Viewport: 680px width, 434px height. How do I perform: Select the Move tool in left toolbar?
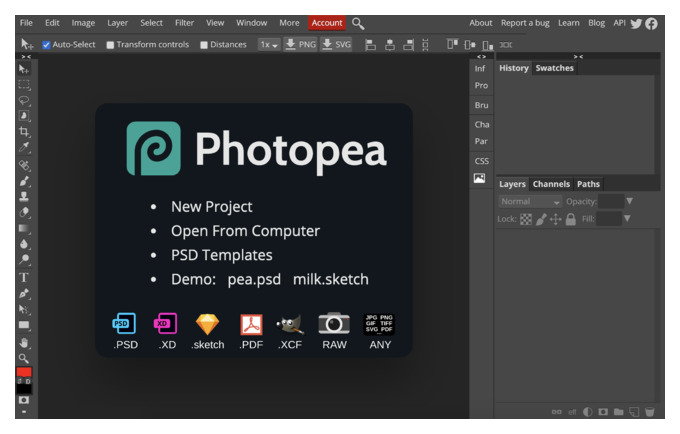(x=24, y=69)
